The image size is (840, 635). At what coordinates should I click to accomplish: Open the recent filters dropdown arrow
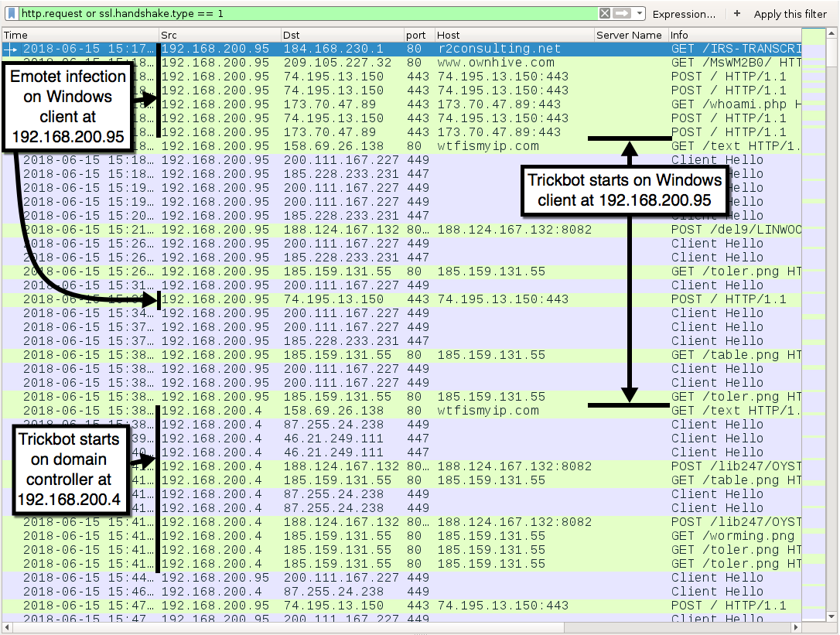(640, 14)
